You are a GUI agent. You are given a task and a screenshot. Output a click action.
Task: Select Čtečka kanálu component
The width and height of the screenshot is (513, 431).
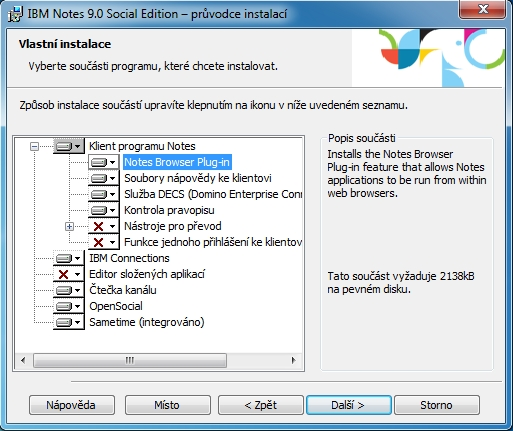point(123,290)
